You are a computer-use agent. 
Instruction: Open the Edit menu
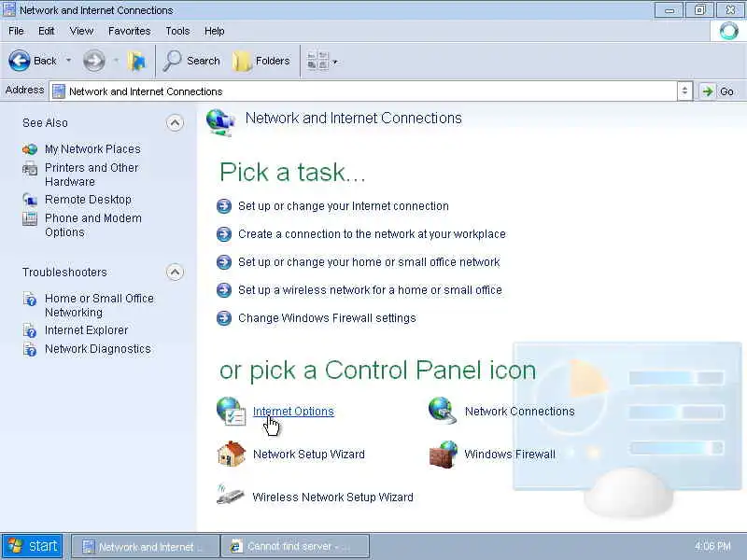[x=46, y=31]
